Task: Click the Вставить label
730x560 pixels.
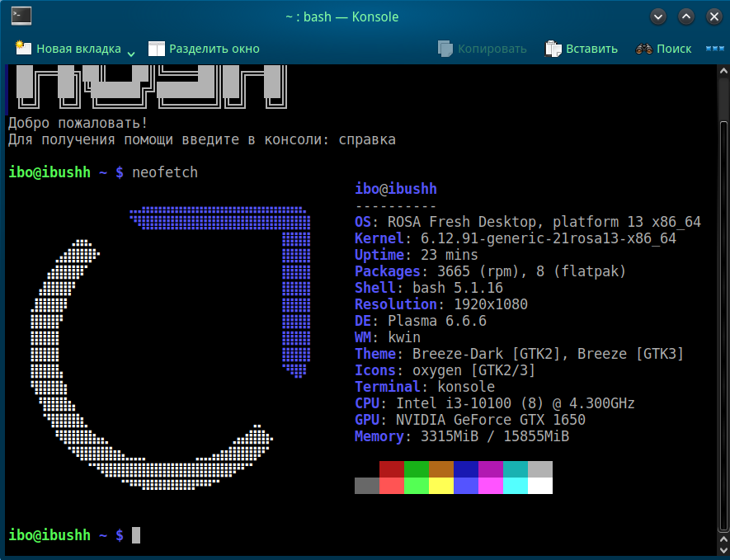Action: 591,49
